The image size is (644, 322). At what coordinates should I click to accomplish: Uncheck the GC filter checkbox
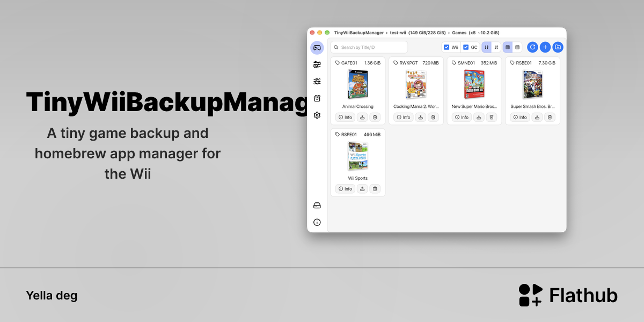[466, 47]
